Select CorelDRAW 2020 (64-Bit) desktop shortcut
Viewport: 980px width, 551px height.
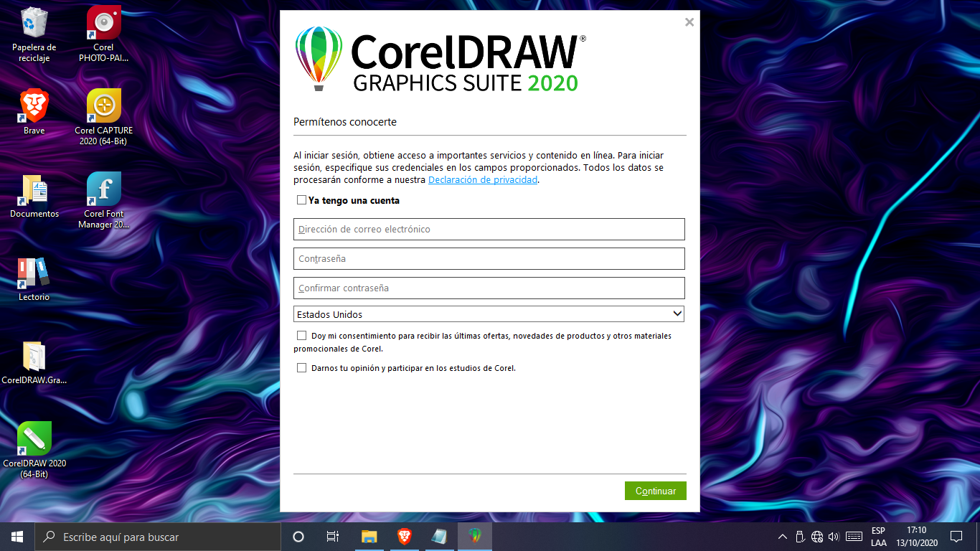34,450
